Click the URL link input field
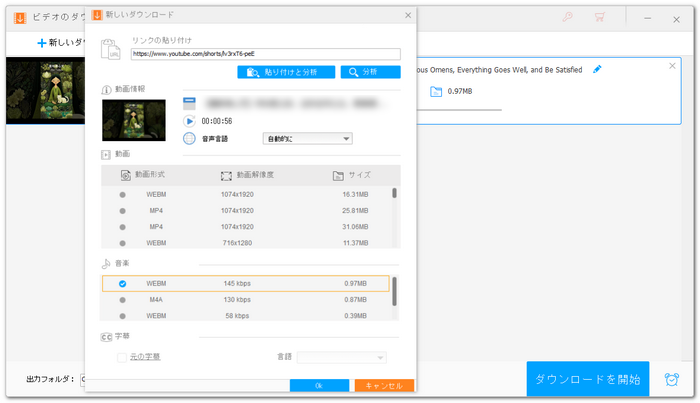Viewport: 700px width, 403px height. pyautogui.click(x=265, y=54)
